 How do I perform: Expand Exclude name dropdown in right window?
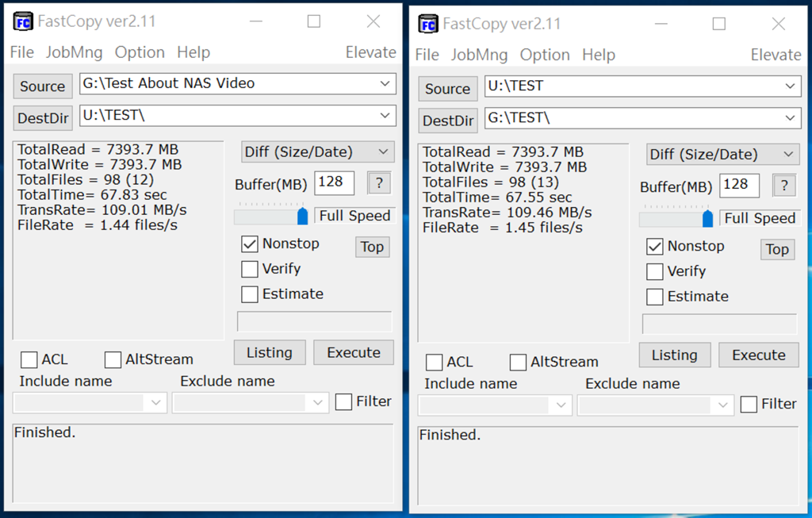[x=722, y=405]
